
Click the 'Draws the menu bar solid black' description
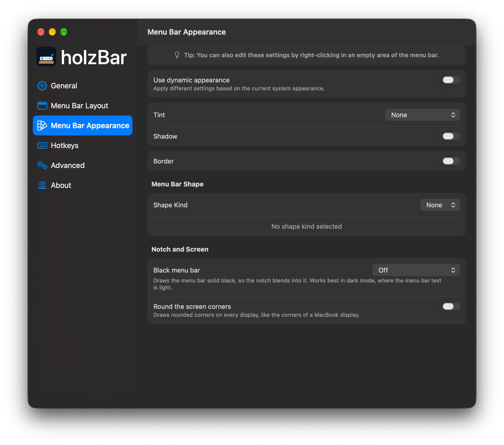(x=297, y=284)
